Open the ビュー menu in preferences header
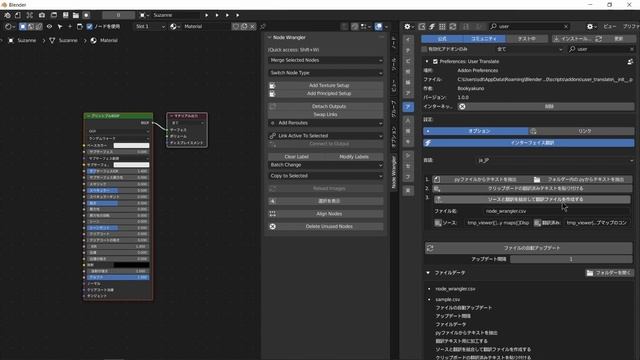640x360 pixels. tap(610, 27)
